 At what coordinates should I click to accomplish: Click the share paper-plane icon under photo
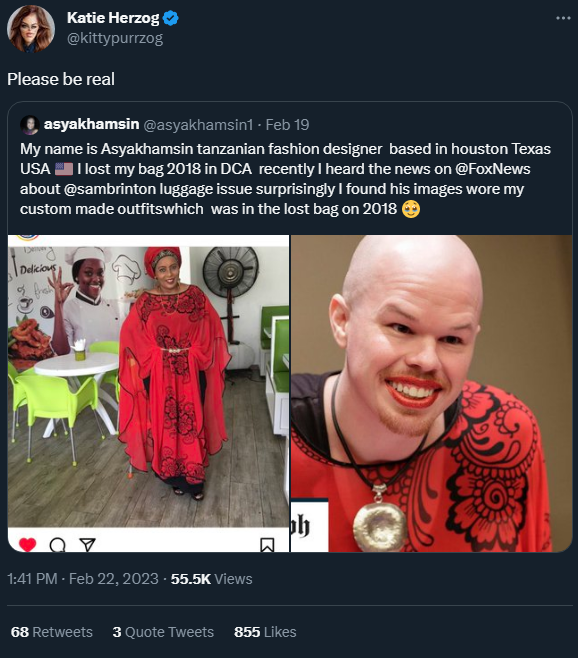click(88, 545)
